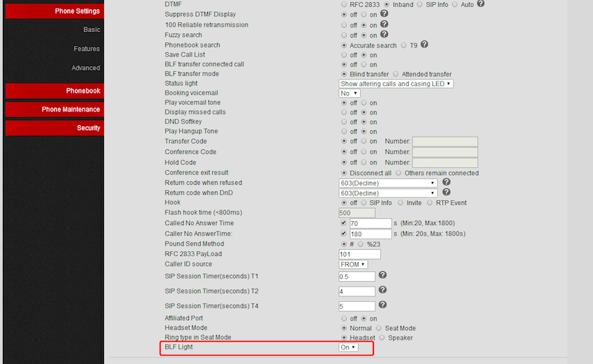Open the Advanced settings link

click(85, 68)
